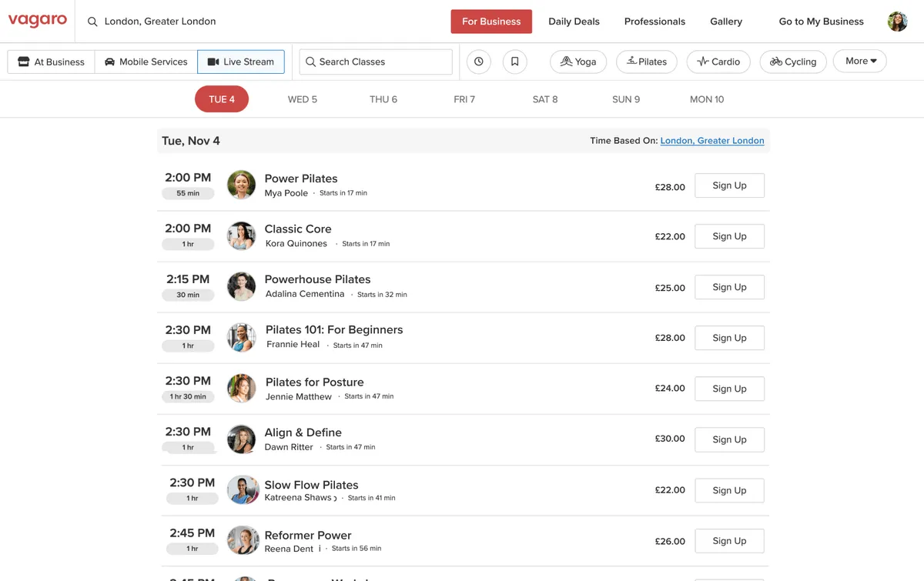The image size is (924, 581).
Task: Open the user profile avatar
Action: pyautogui.click(x=897, y=22)
